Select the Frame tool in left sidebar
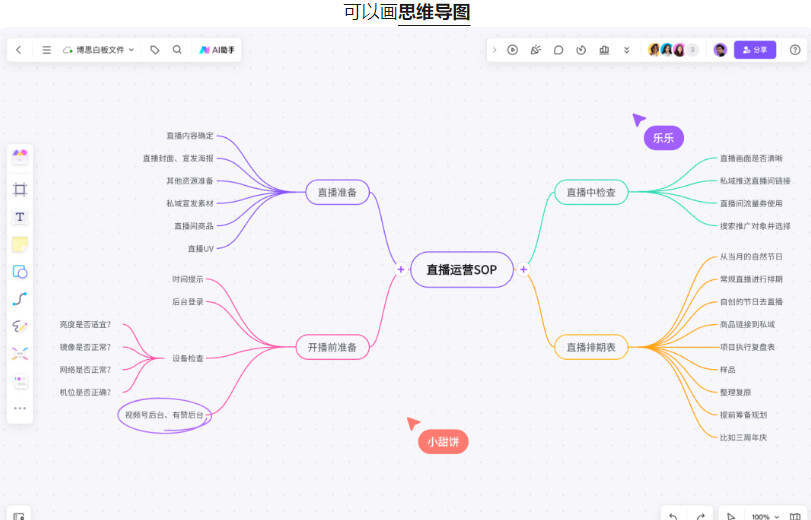Viewport: 811px width, 520px height. click(20, 189)
